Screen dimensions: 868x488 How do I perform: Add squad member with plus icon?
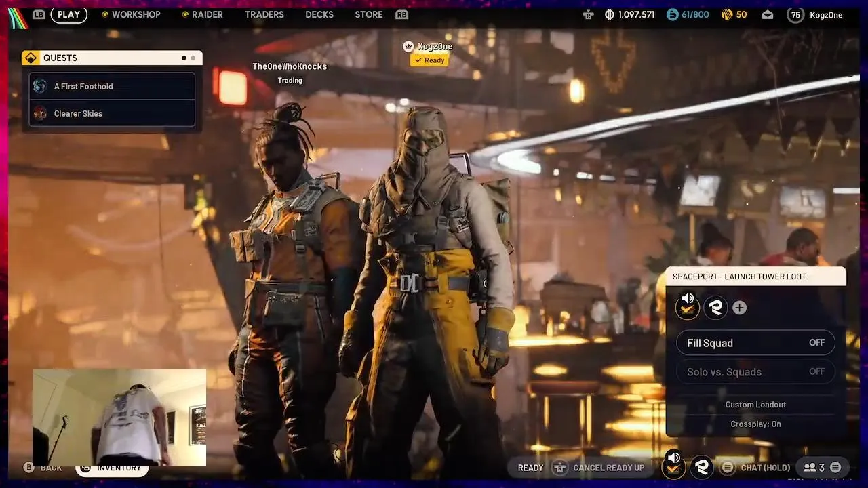click(739, 308)
